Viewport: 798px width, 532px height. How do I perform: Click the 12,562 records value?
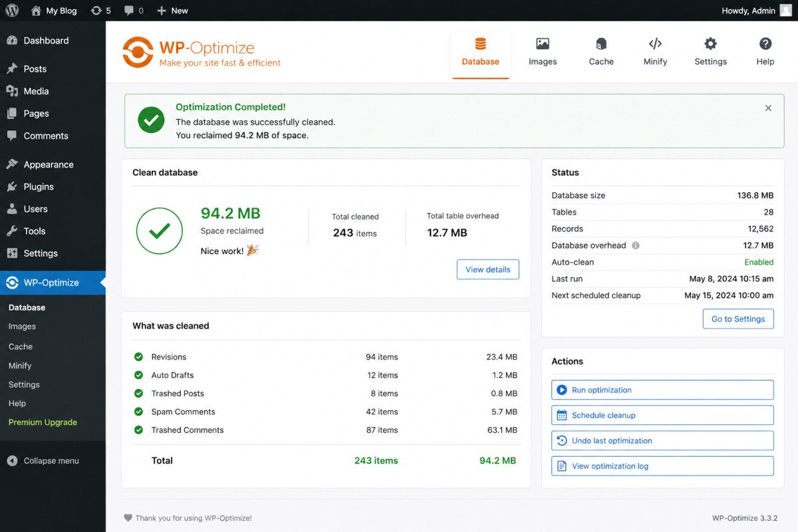(761, 229)
